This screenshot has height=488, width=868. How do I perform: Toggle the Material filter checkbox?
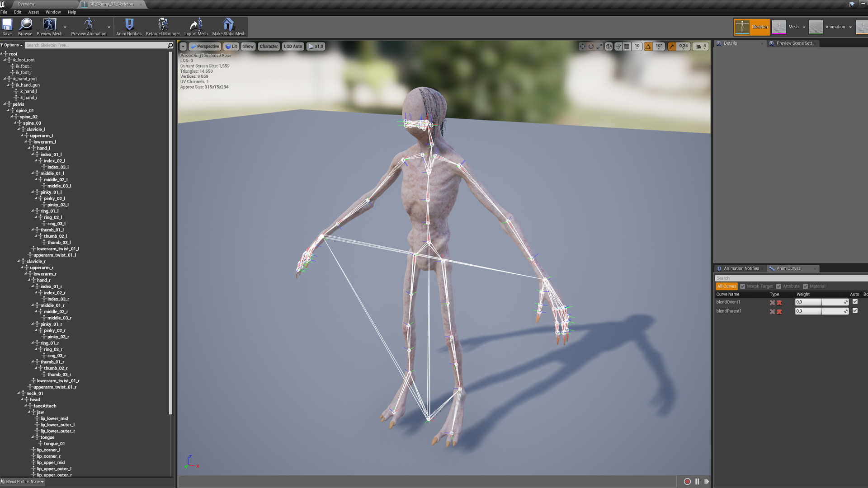(x=805, y=286)
